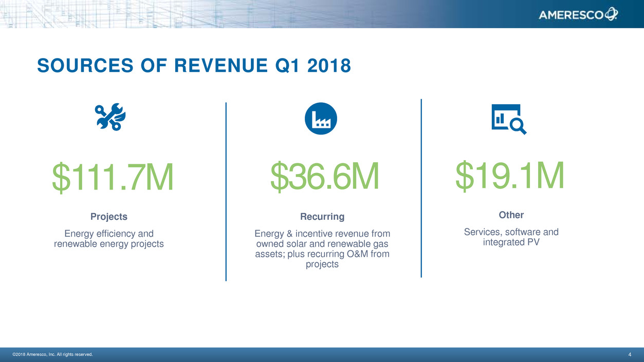Image resolution: width=644 pixels, height=362 pixels.
Task: Click the factory icon in blue circle
Action: point(321,119)
